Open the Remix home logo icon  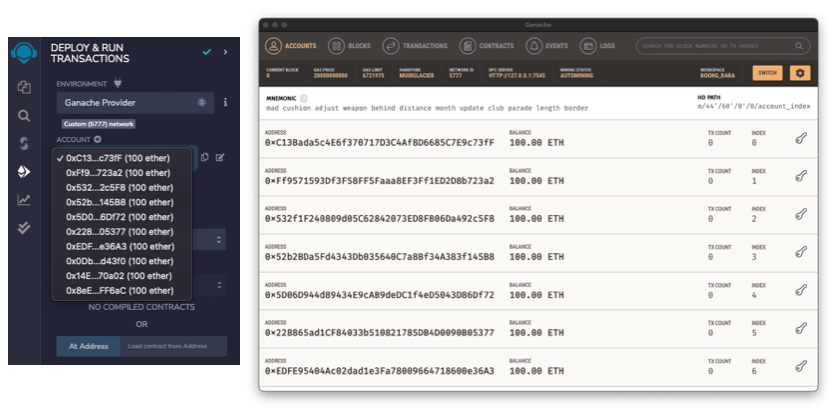click(24, 53)
